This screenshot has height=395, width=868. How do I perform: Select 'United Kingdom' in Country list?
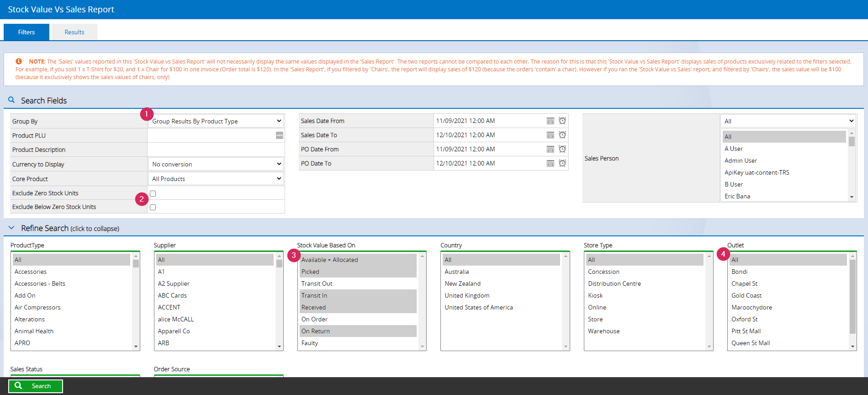pos(502,295)
